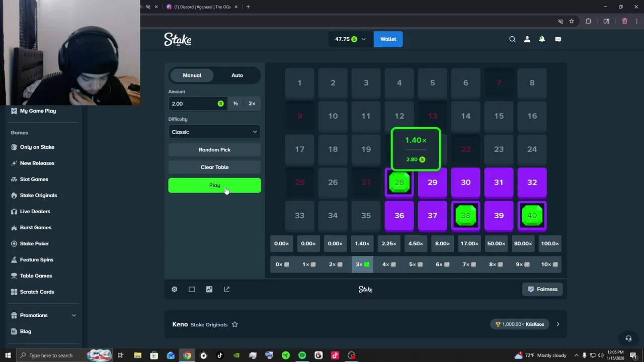The width and height of the screenshot is (644, 362).
Task: Open Stake Originals in sidebar
Action: click(x=38, y=195)
